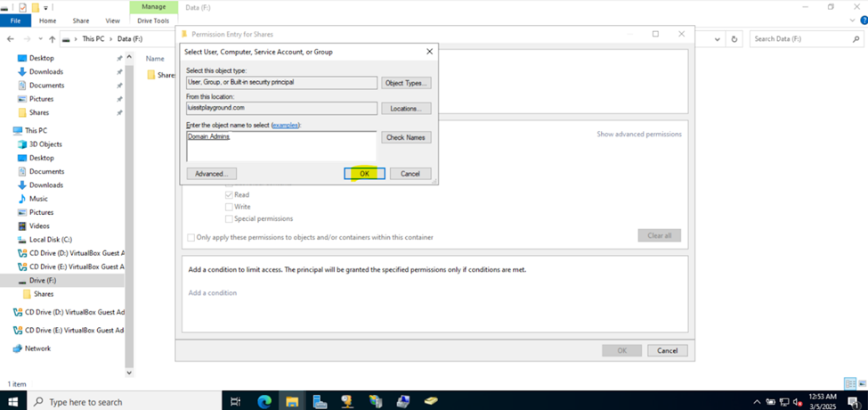This screenshot has width=868, height=410.
Task: Click the Properties quick access toolbar icon
Action: pyautogui.click(x=22, y=7)
